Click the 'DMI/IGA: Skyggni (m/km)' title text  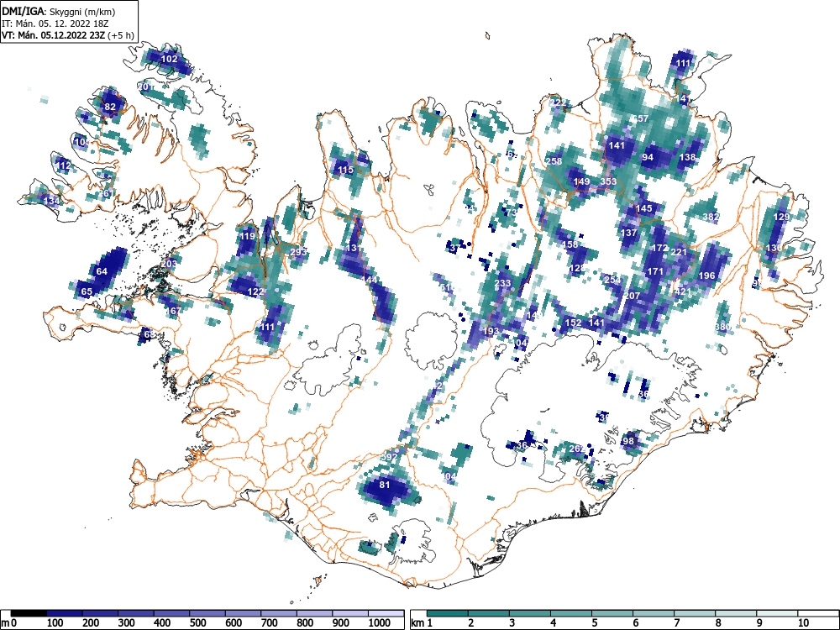(59, 11)
